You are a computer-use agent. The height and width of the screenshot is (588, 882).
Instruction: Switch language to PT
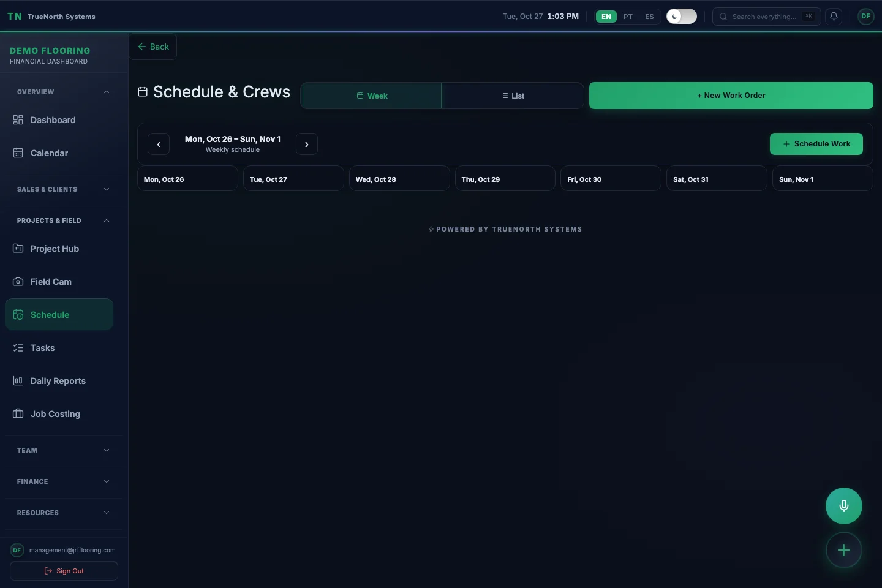click(x=628, y=17)
